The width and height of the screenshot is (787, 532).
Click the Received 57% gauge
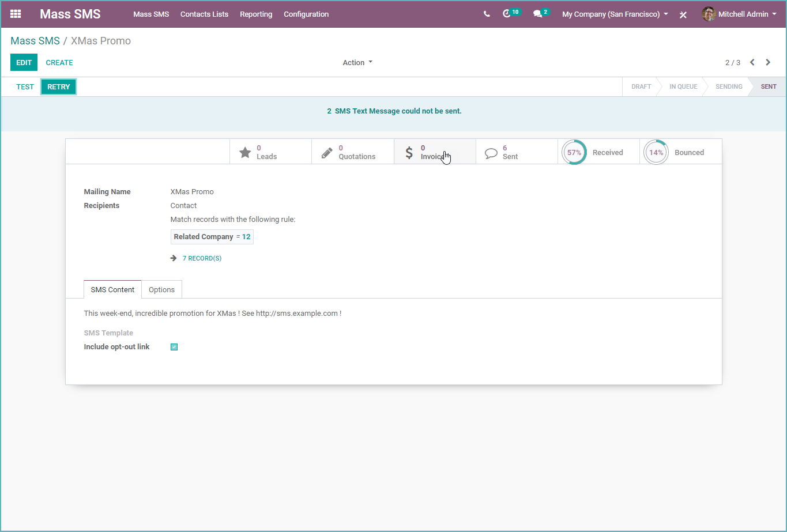click(x=574, y=152)
